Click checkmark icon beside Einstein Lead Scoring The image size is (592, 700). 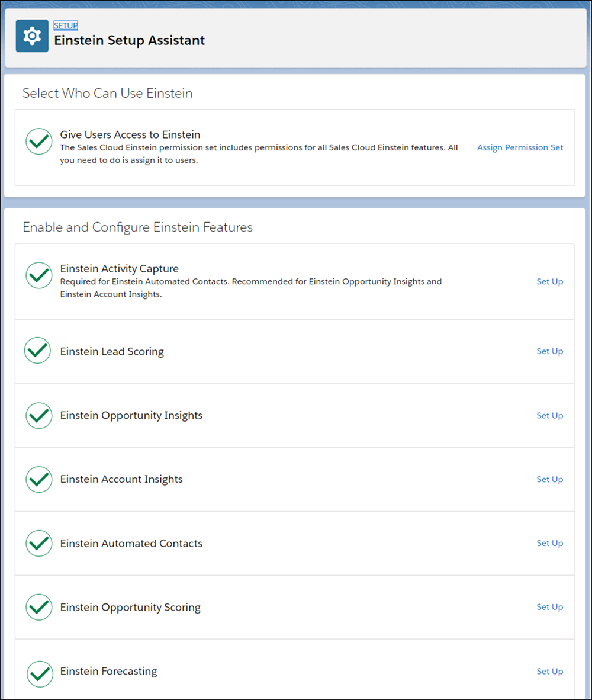click(38, 351)
